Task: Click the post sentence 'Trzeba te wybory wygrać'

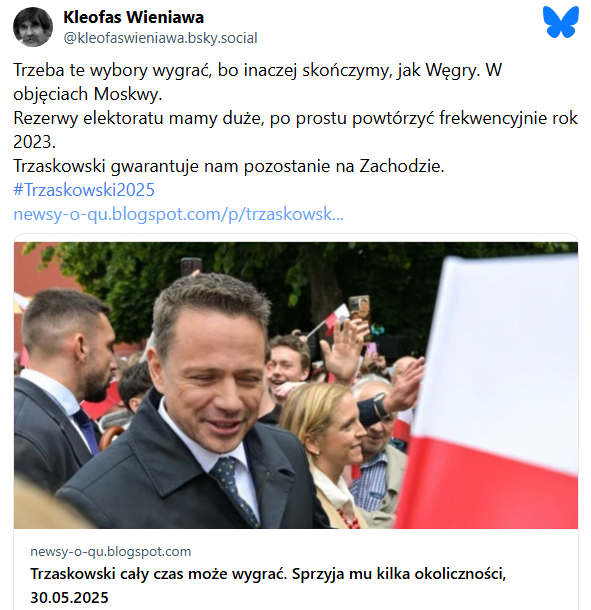Action: [x=113, y=70]
